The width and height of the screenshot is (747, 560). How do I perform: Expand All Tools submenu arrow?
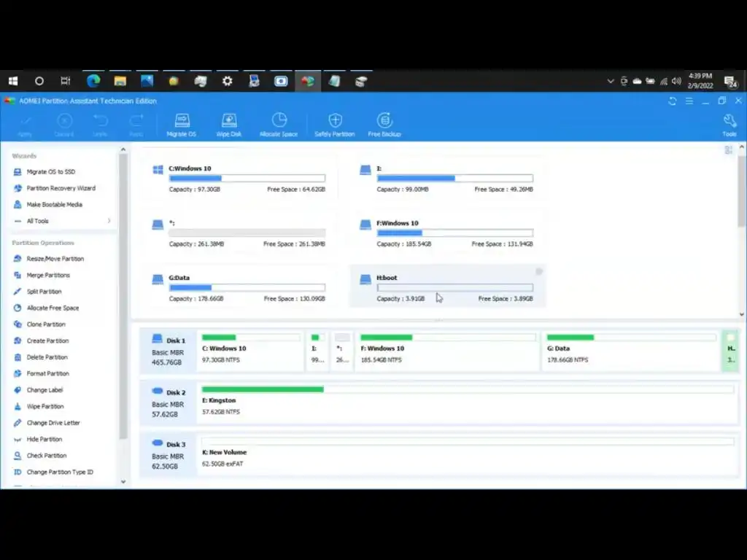[x=109, y=221]
